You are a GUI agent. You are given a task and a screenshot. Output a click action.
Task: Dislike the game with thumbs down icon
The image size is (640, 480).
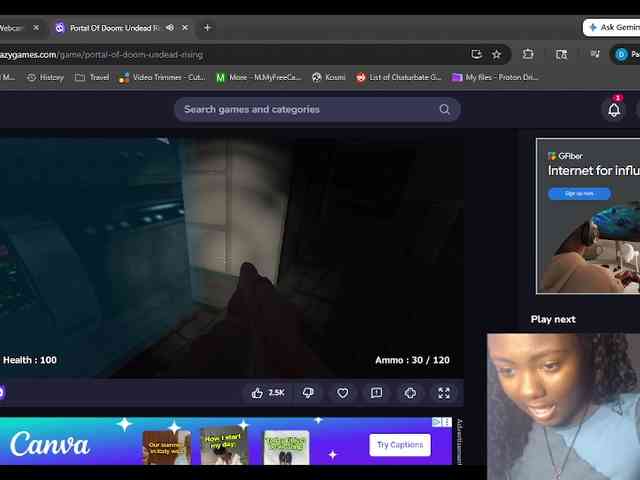click(308, 393)
